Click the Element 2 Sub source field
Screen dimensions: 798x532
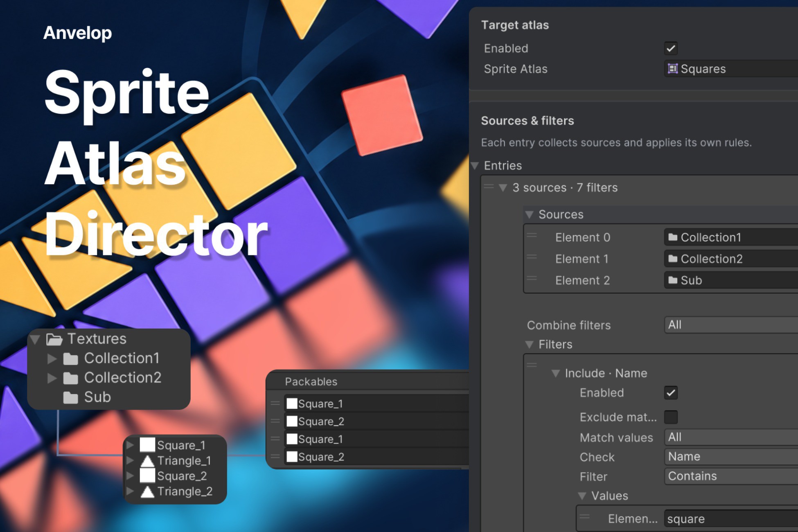tap(731, 280)
